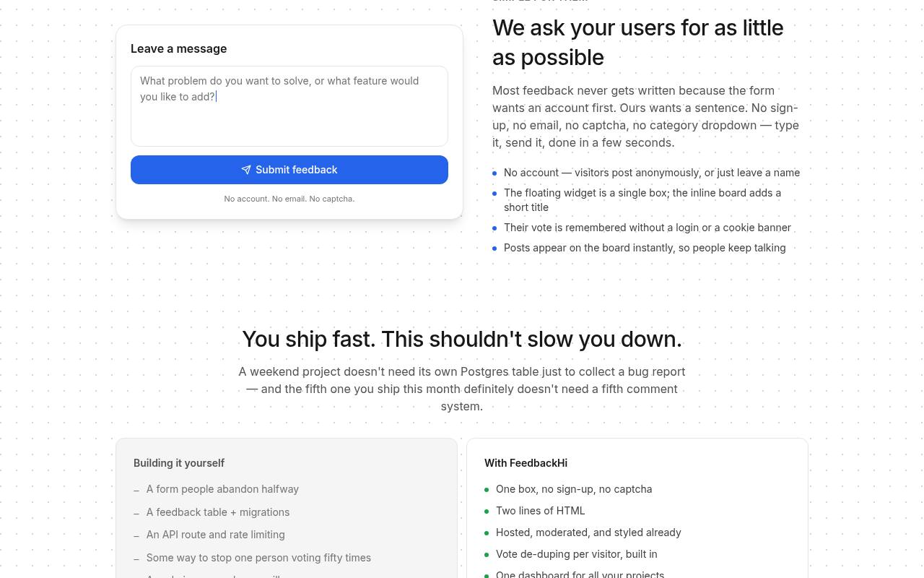
Task: Click the 'Leave a message' heading
Action: click(x=179, y=48)
